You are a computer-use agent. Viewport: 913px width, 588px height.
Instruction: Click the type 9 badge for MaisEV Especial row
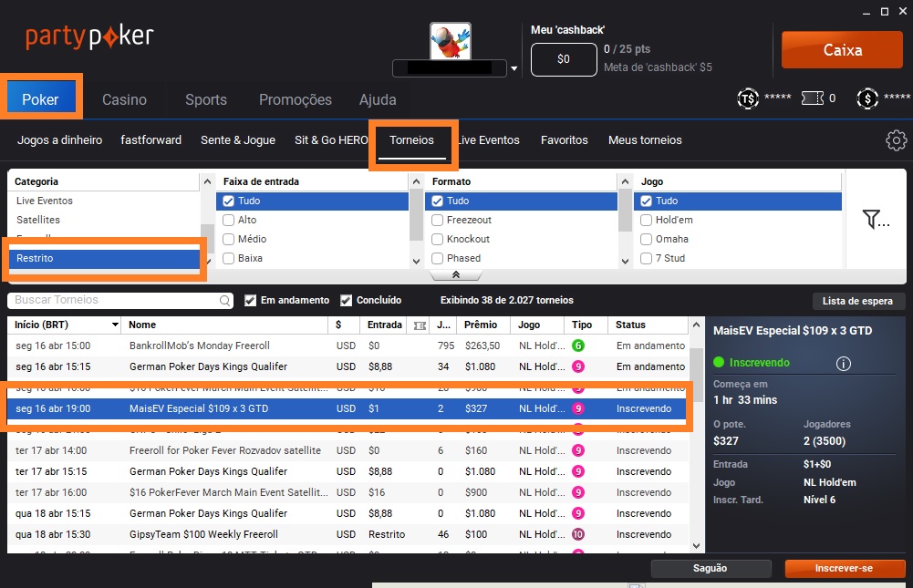[577, 408]
